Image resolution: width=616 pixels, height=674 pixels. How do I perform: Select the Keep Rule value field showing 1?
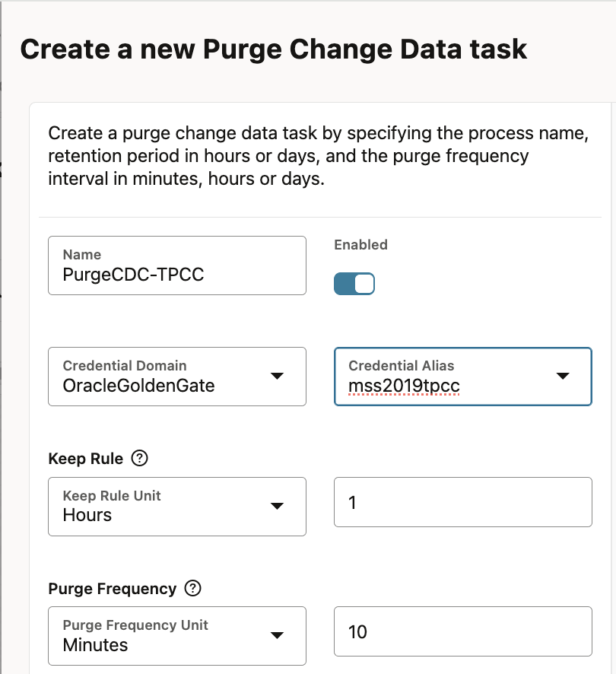click(x=463, y=502)
